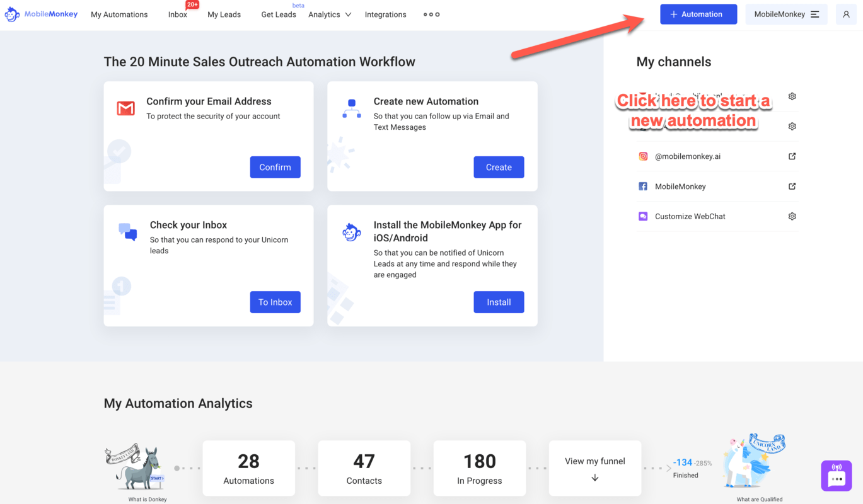The height and width of the screenshot is (504, 863).
Task: Click the Check your Inbox heading
Action: click(x=188, y=225)
